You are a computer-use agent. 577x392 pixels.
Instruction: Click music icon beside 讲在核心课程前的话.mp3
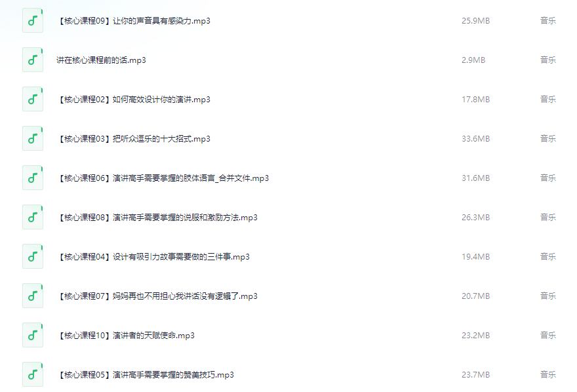(33, 60)
